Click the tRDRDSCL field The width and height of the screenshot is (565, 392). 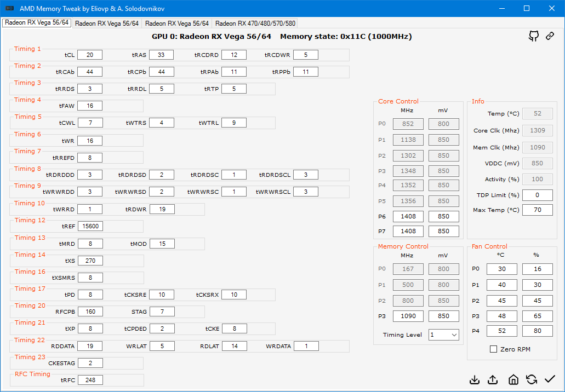point(306,175)
